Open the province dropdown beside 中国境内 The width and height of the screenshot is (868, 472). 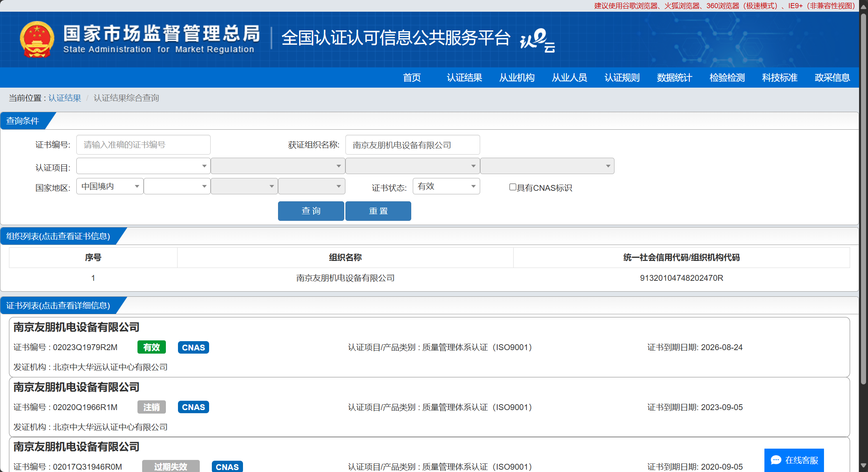177,186
